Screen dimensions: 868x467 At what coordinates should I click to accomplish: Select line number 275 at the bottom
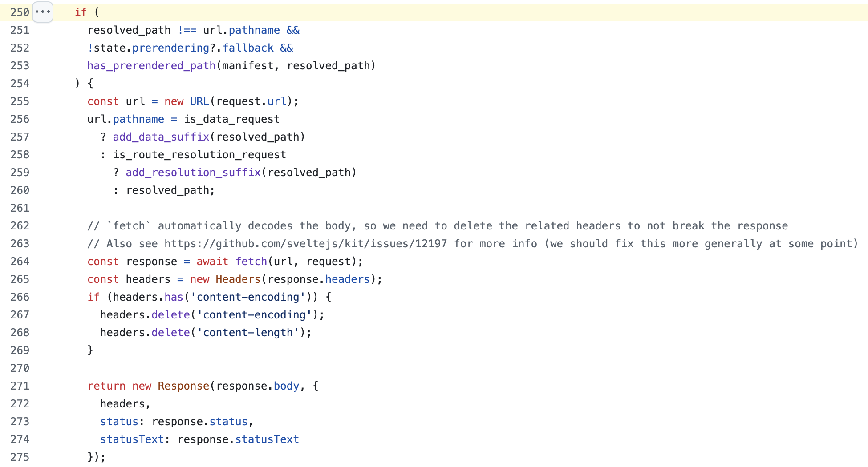click(x=20, y=457)
